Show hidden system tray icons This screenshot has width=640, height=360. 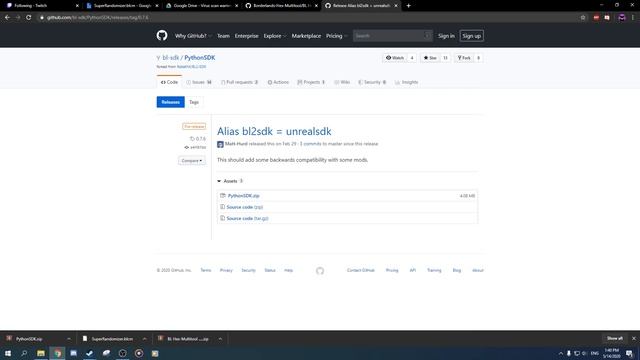point(561,353)
